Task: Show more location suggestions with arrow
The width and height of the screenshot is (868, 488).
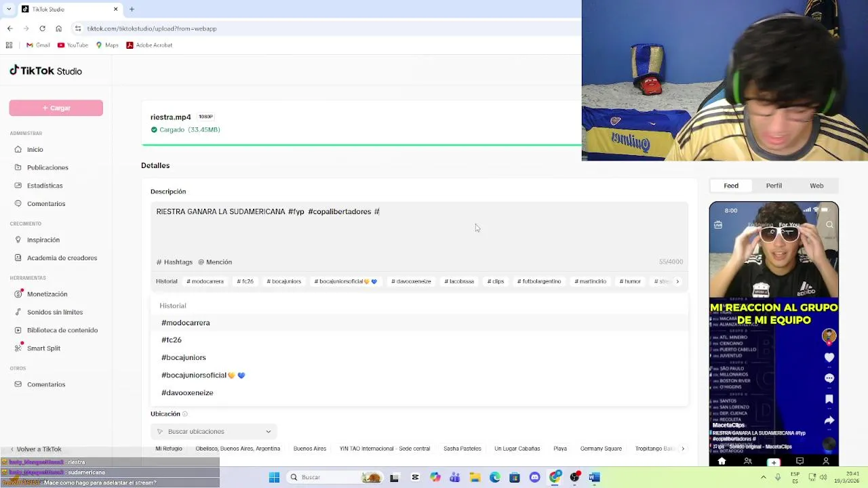Action: [x=682, y=449]
